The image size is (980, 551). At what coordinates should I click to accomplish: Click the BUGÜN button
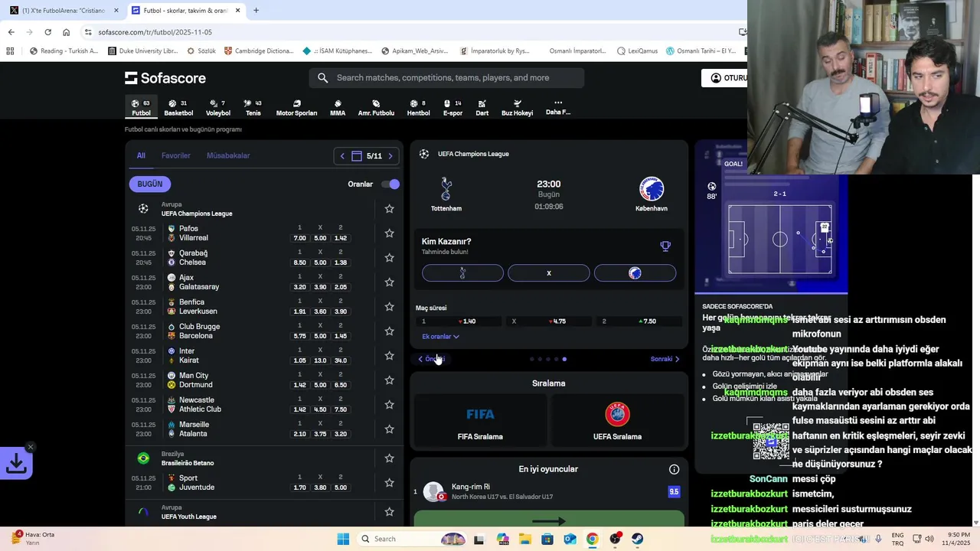click(150, 184)
